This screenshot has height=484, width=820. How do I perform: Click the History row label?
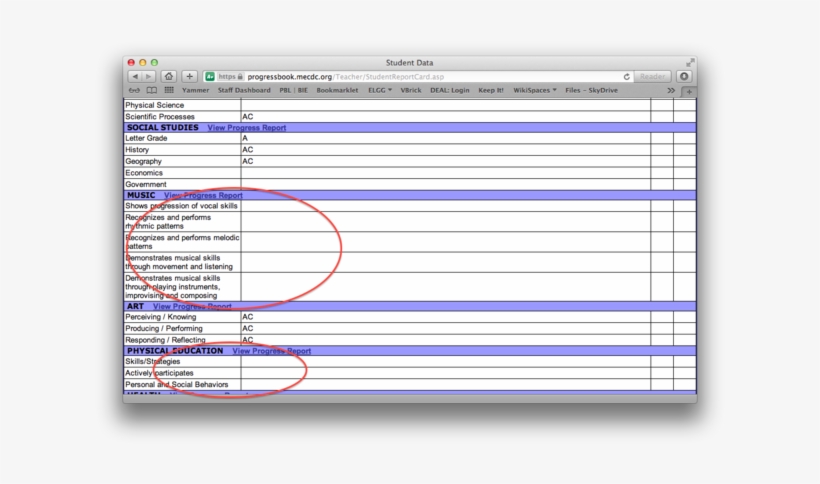pos(137,149)
